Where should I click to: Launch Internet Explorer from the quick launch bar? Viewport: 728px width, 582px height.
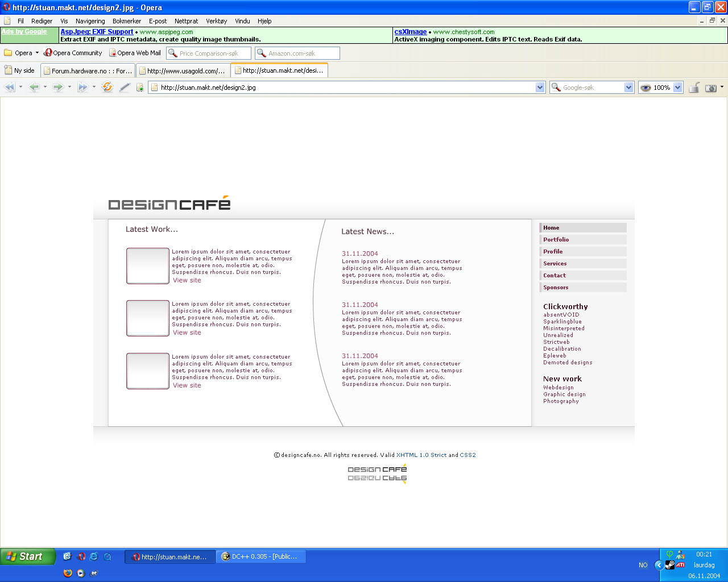94,556
